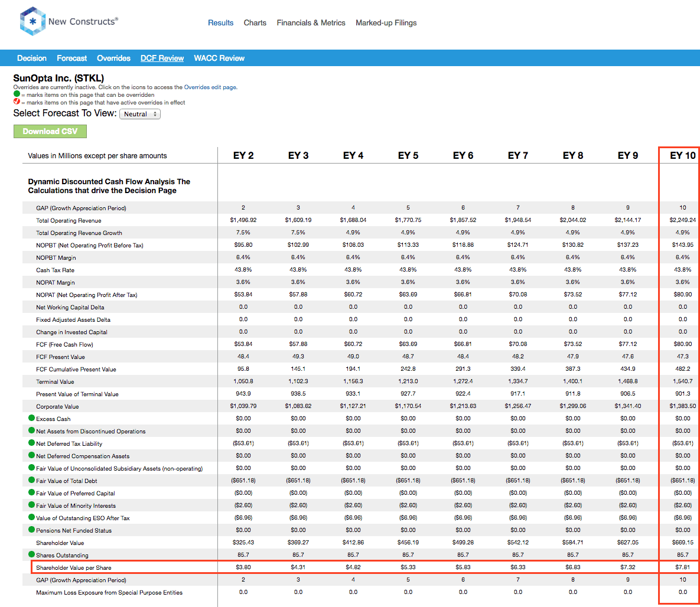Click the New Constructs logo icon

point(32,21)
